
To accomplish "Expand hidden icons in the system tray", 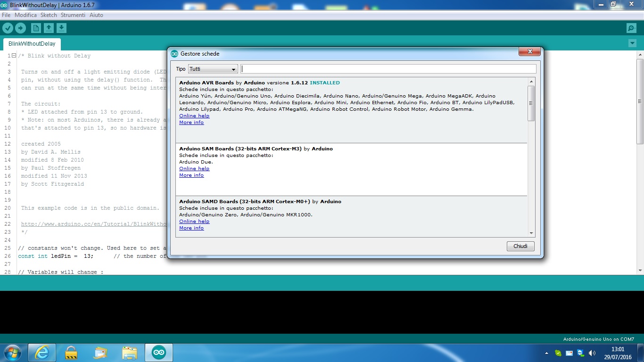I will (x=546, y=353).
